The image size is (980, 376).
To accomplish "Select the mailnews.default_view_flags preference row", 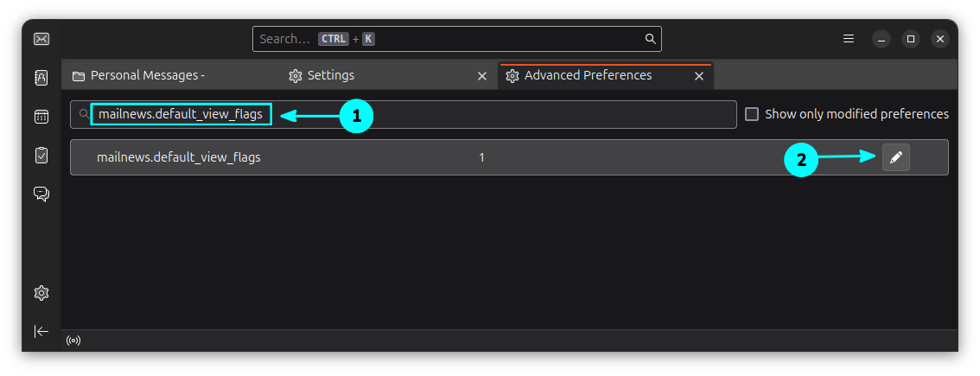I will point(346,157).
